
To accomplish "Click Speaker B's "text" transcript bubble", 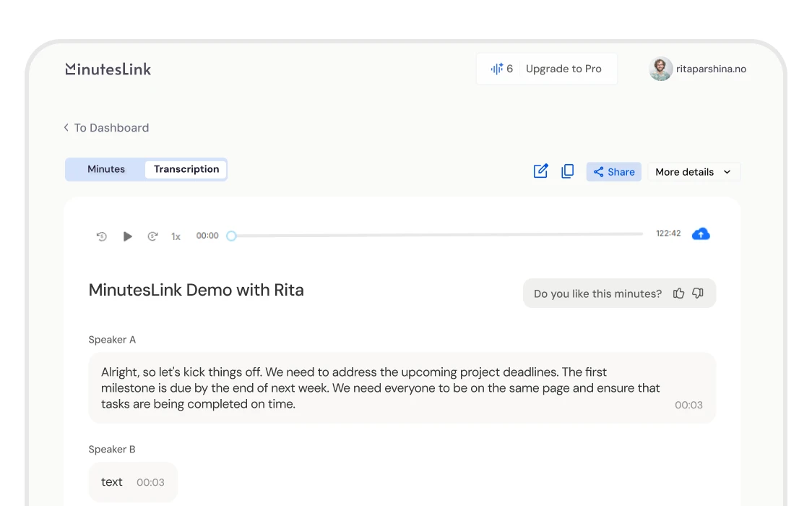I will [133, 482].
